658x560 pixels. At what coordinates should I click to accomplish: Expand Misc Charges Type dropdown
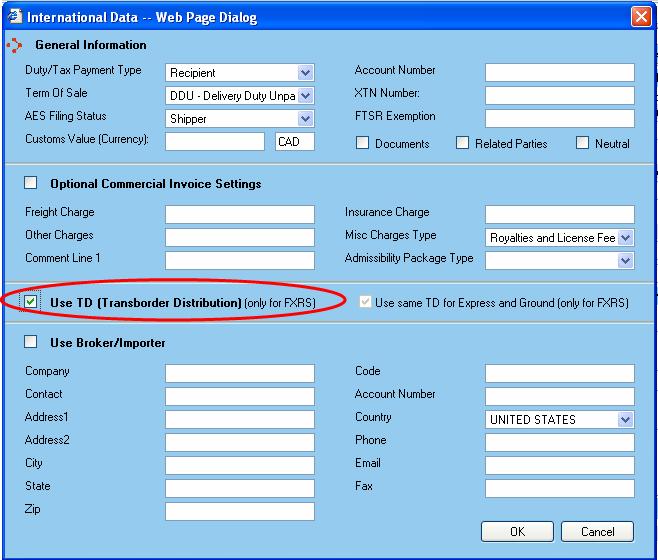click(x=625, y=238)
